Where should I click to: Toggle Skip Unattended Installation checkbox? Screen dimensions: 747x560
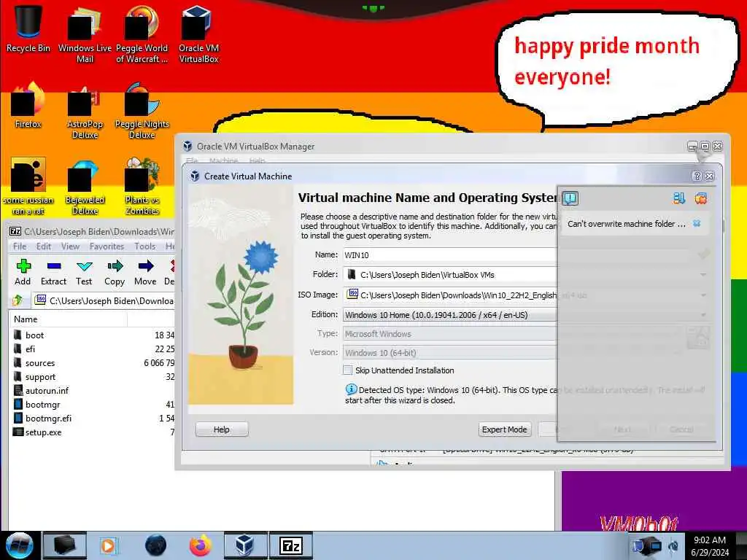point(348,370)
